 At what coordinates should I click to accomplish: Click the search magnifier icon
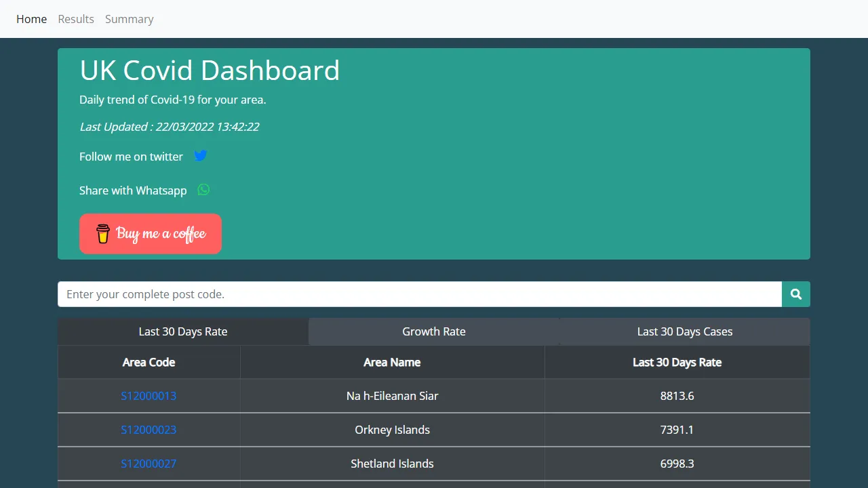tap(795, 293)
